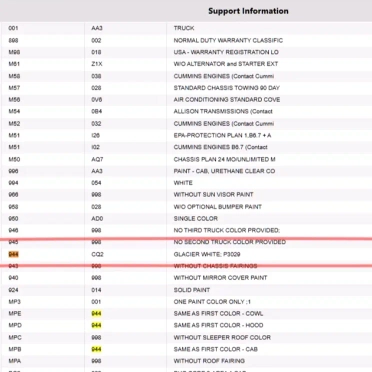Select USA - WARRANTY REGISTRATION LO text
This screenshot has width=372, height=372.
pos(226,52)
